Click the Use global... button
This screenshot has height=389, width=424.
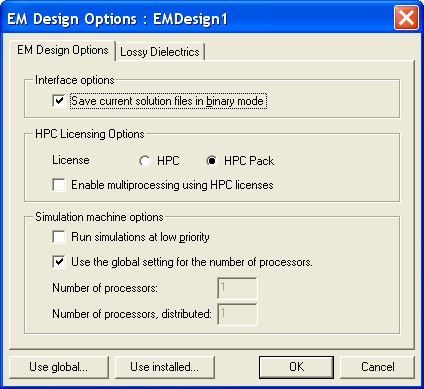tap(59, 367)
